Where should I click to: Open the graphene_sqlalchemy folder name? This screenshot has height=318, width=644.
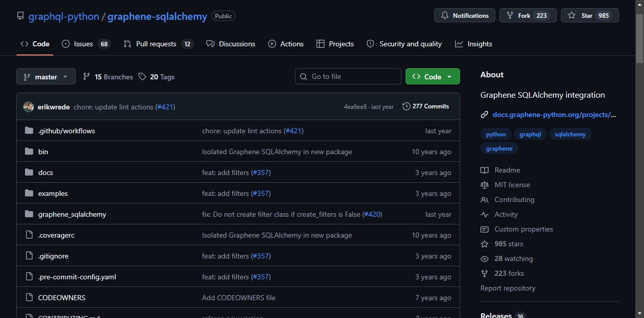72,214
